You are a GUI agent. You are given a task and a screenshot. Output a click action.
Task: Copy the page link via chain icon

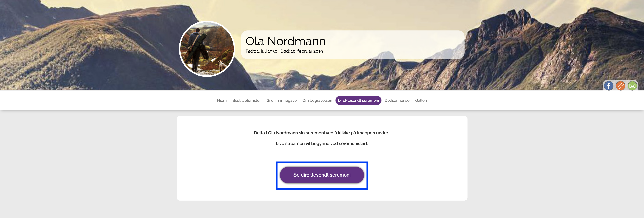pos(621,86)
